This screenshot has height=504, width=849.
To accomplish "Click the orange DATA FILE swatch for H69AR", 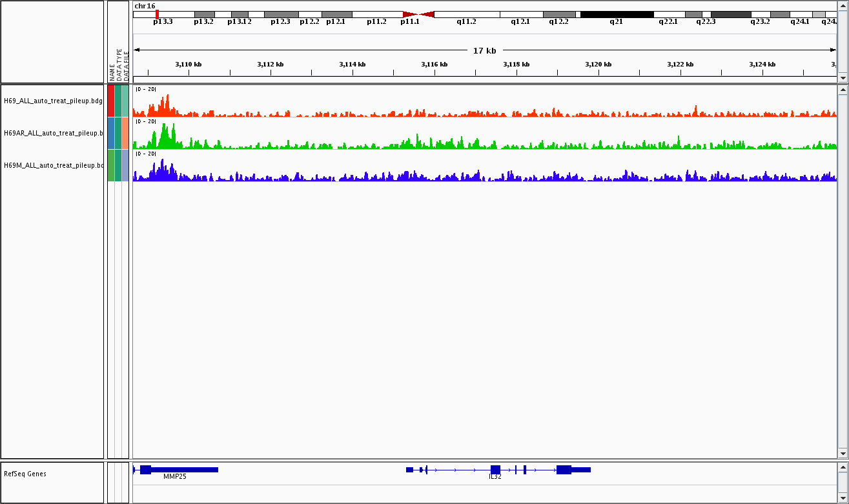I will 125,133.
